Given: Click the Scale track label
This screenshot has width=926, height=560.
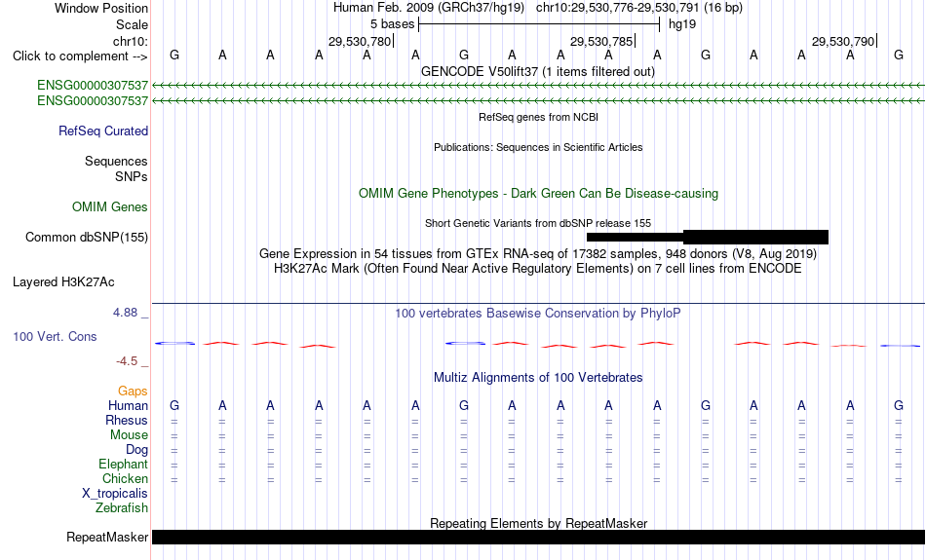Looking at the screenshot, I should pyautogui.click(x=132, y=24).
